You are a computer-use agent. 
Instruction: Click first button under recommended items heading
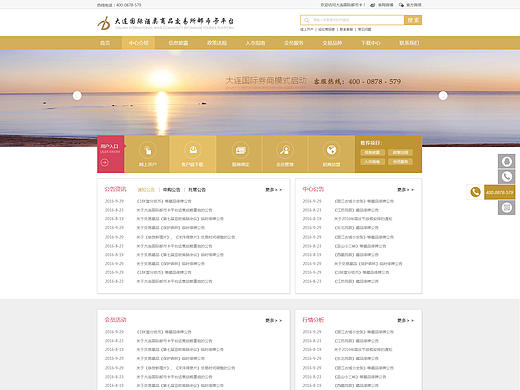pyautogui.click(x=372, y=152)
